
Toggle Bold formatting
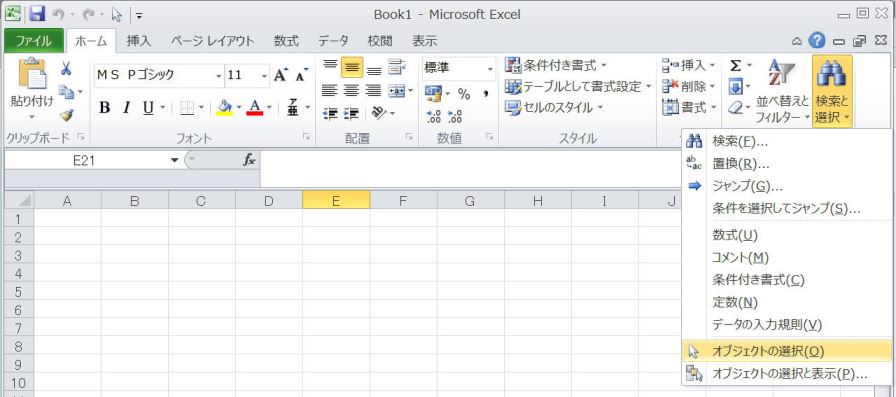[105, 108]
